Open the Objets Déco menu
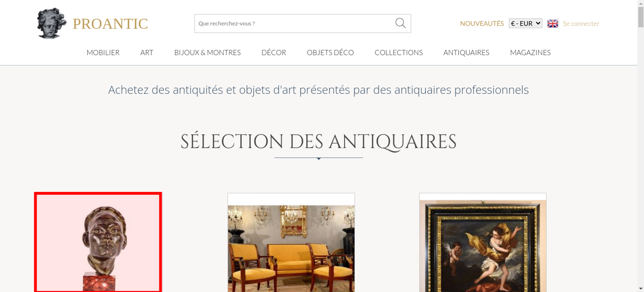Viewport: 644px width, 292px height. [330, 52]
